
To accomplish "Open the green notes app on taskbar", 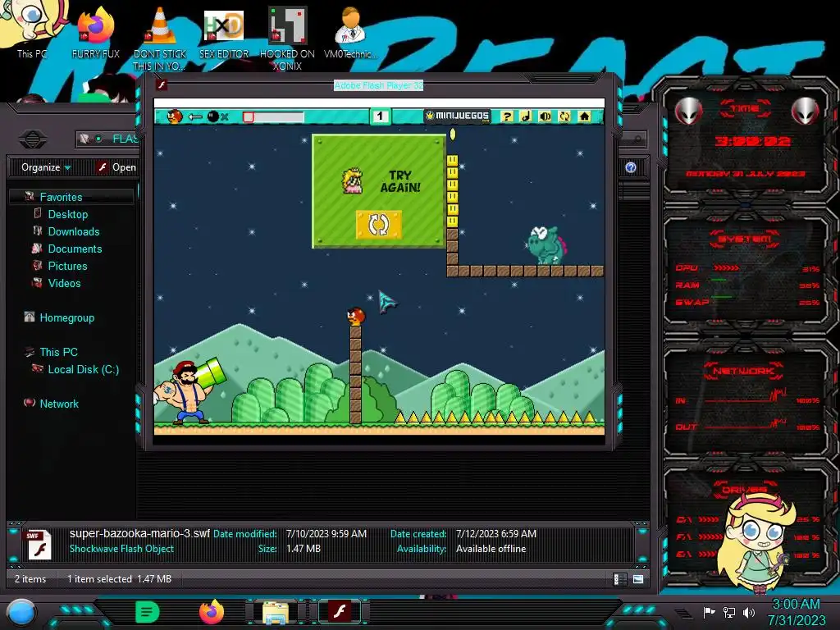I will (x=148, y=612).
